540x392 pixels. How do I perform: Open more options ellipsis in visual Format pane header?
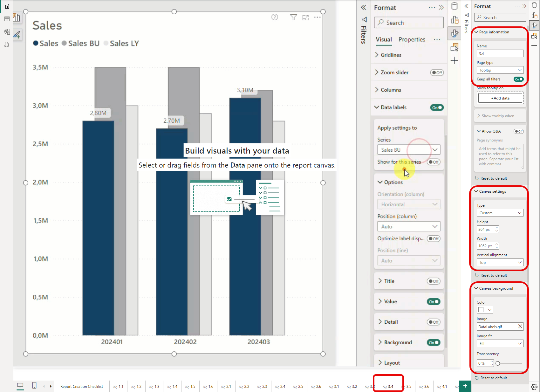pos(432,7)
